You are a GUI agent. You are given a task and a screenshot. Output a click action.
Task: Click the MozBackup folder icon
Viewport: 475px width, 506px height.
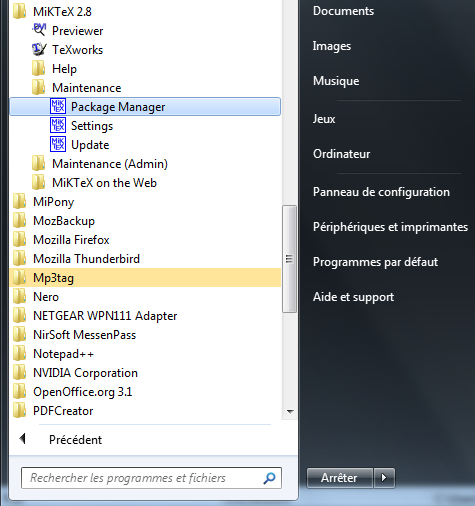tap(20, 220)
